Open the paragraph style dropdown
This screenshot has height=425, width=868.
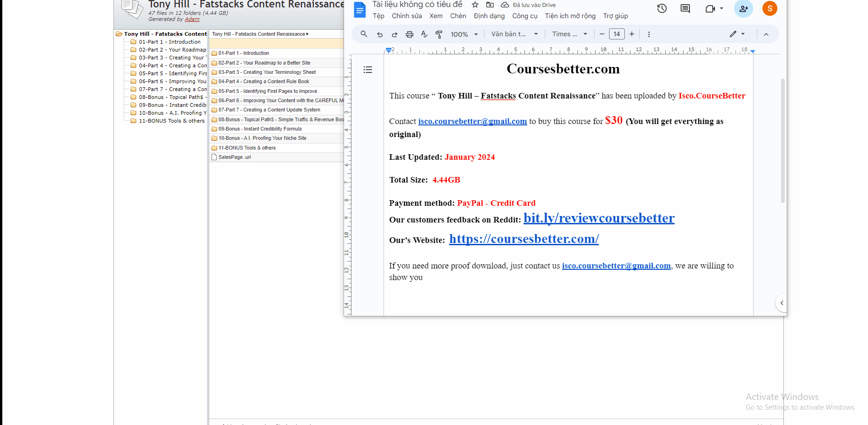[515, 34]
